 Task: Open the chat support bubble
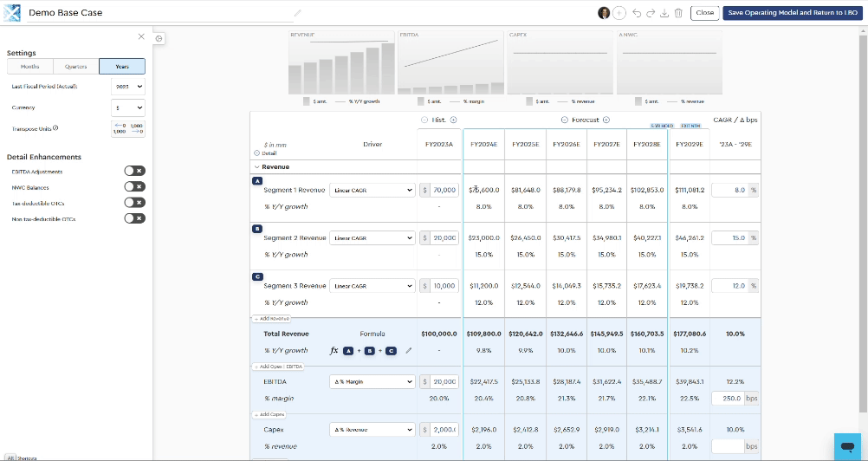coord(846,445)
